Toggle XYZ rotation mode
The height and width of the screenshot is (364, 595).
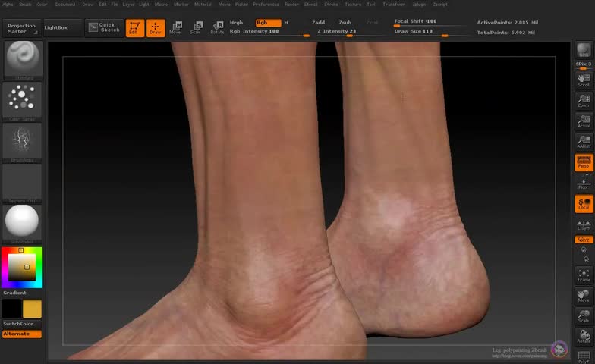tap(584, 240)
